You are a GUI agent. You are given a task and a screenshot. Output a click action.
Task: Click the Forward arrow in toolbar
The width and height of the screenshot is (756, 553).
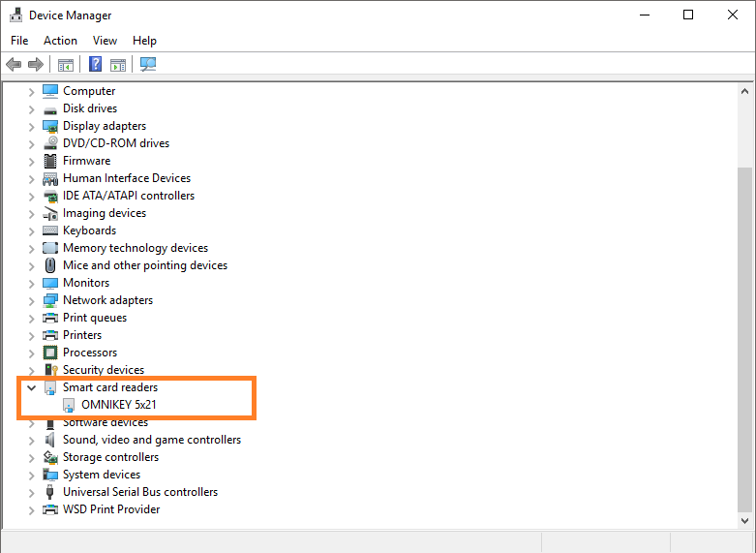point(36,65)
